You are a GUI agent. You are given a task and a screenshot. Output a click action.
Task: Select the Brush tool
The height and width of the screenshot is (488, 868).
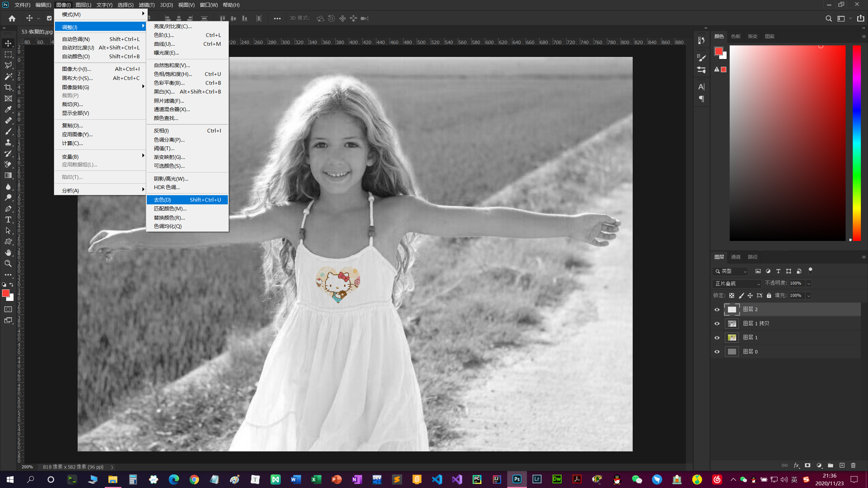(8, 131)
